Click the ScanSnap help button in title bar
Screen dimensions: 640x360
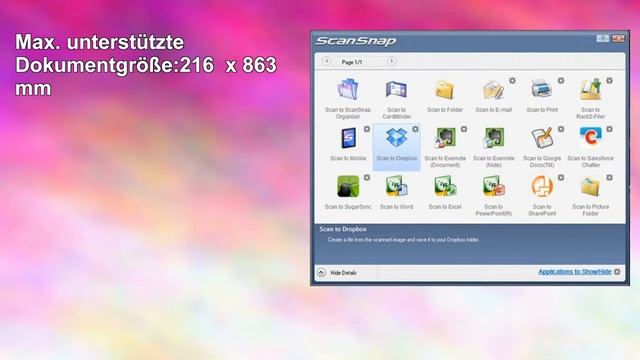tap(602, 38)
